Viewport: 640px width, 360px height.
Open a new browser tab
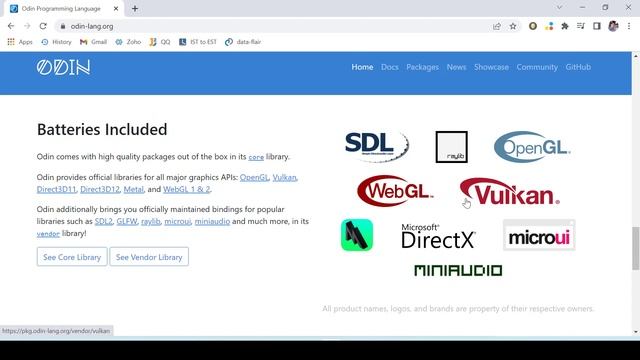click(135, 8)
